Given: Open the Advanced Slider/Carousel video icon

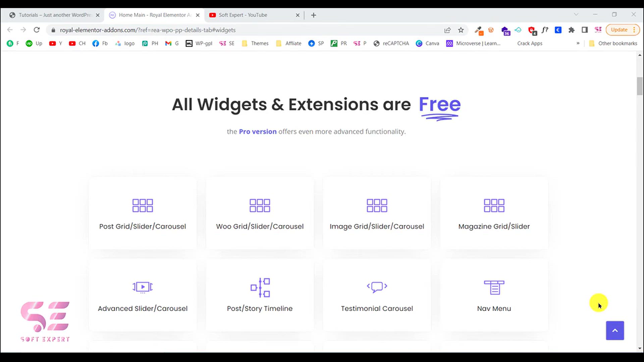Looking at the screenshot, I should pos(143,287).
